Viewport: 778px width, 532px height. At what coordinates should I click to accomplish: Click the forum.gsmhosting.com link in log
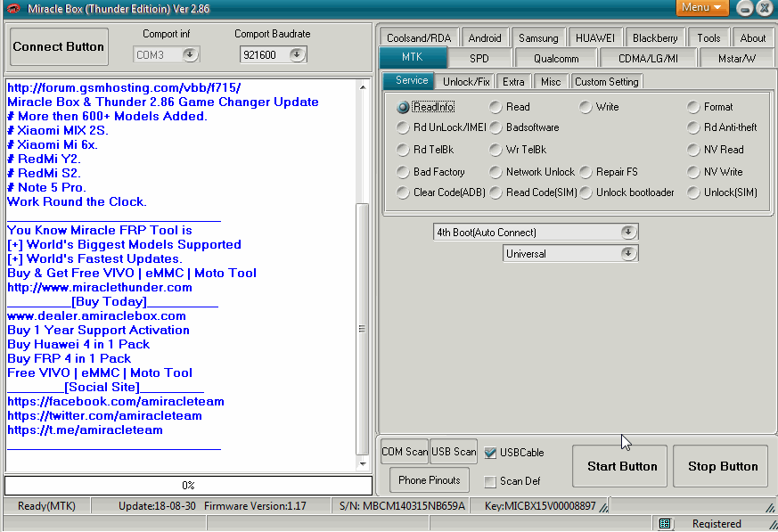pos(124,88)
